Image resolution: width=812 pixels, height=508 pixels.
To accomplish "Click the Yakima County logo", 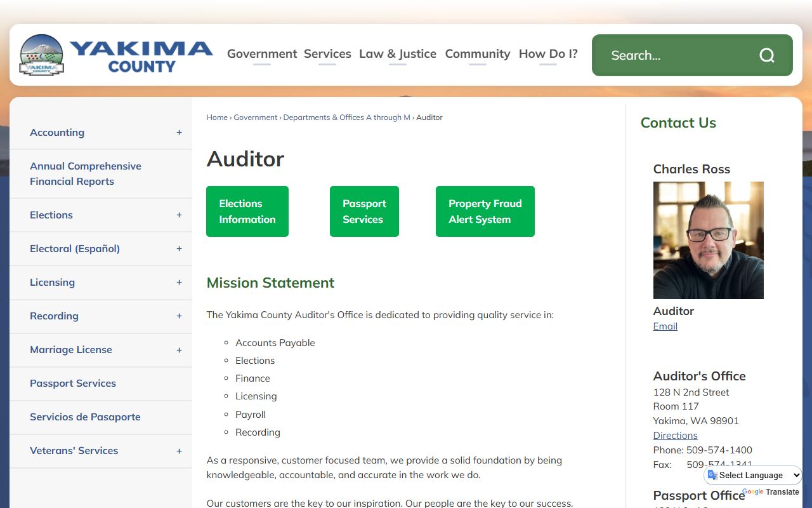I will (x=116, y=55).
